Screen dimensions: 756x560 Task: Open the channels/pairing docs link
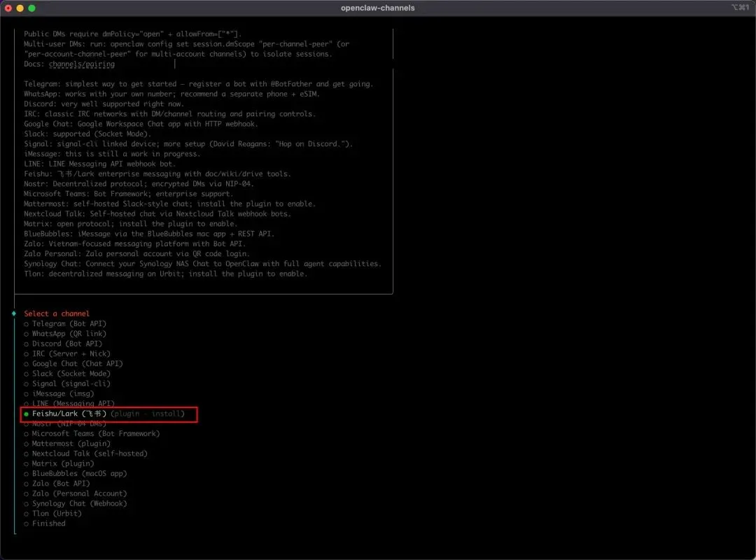point(81,64)
